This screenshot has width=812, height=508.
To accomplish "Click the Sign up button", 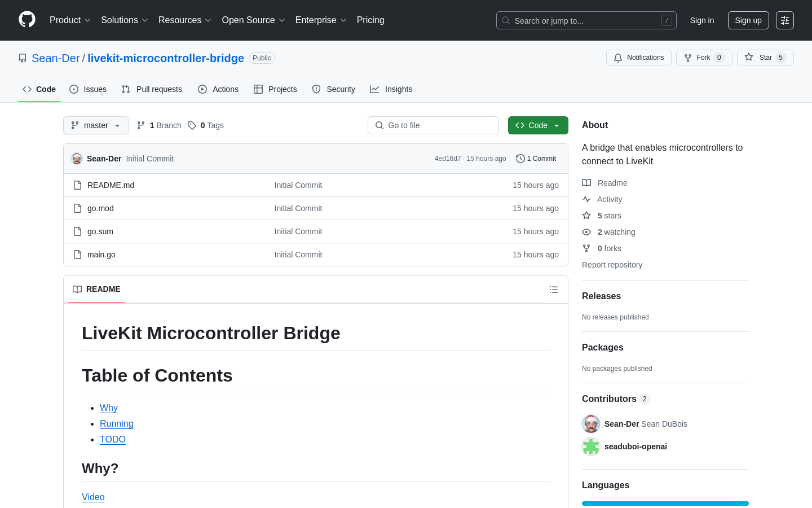I will pyautogui.click(x=748, y=20).
